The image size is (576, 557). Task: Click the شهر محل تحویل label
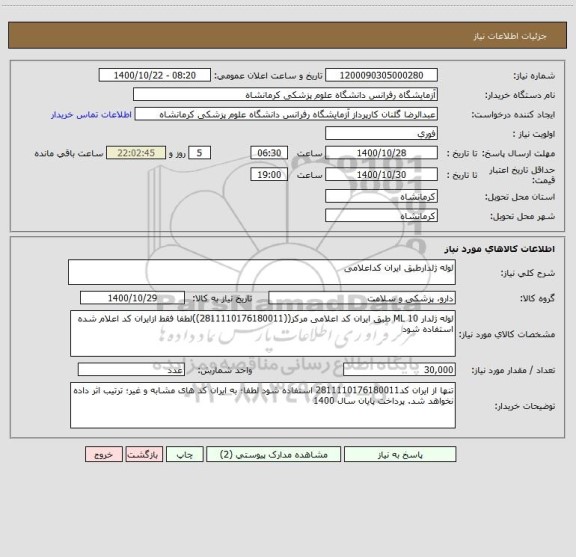click(522, 217)
